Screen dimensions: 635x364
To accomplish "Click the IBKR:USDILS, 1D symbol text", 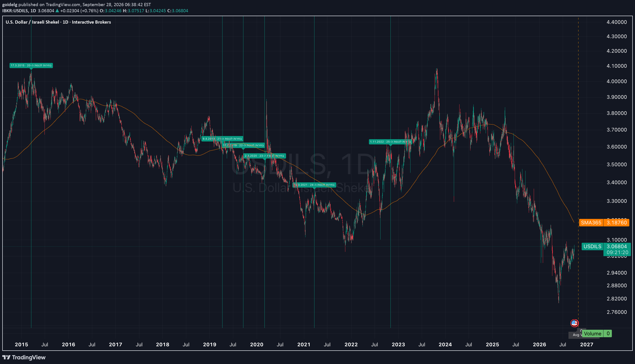I will coord(19,11).
